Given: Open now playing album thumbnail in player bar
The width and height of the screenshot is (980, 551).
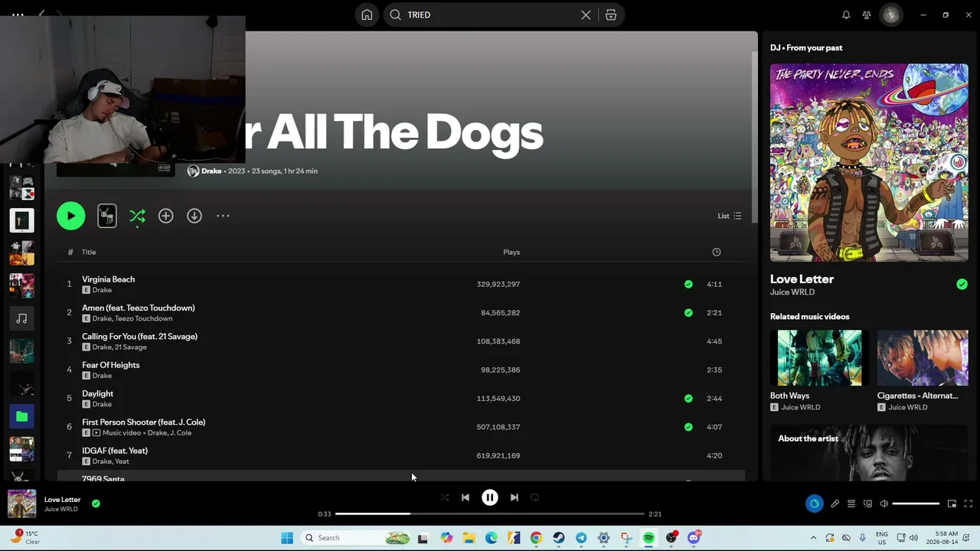Looking at the screenshot, I should (21, 504).
